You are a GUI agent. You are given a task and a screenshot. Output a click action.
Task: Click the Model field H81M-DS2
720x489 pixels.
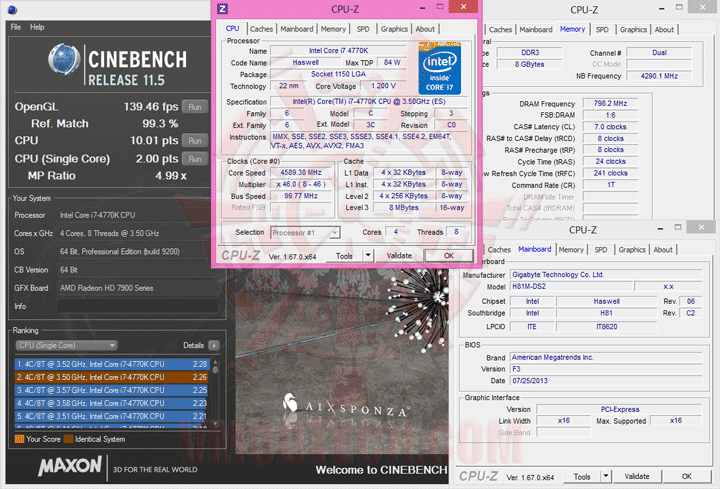570,287
